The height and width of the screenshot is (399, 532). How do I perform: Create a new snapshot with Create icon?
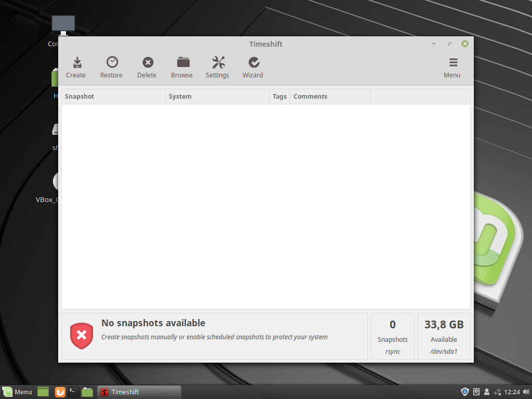click(x=76, y=68)
